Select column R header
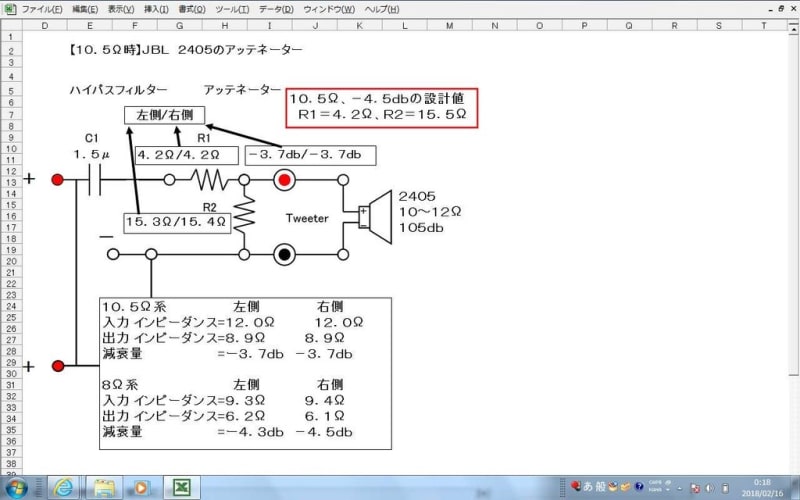This screenshot has width=800, height=500. tap(674, 26)
